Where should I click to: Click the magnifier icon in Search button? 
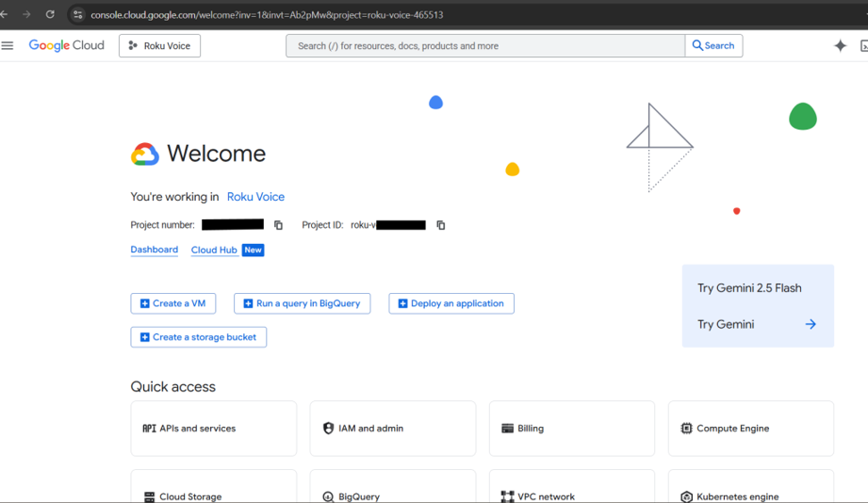697,45
